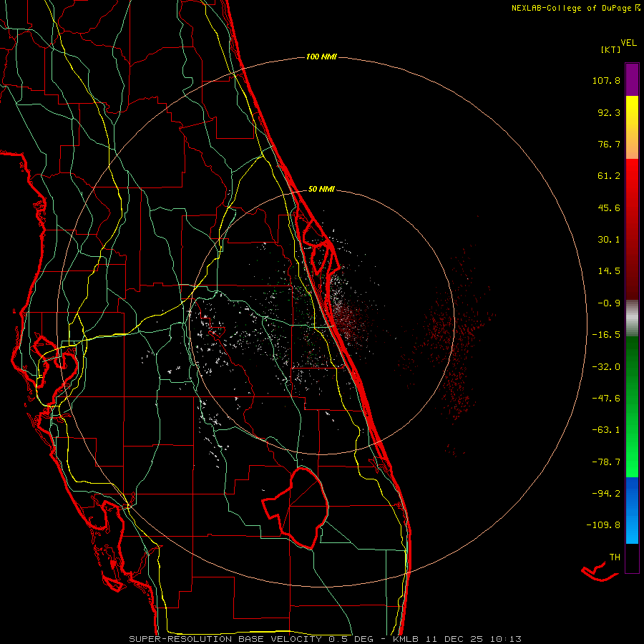Select the 14.5 velocity scale value
The height and width of the screenshot is (644, 644).
tap(609, 271)
